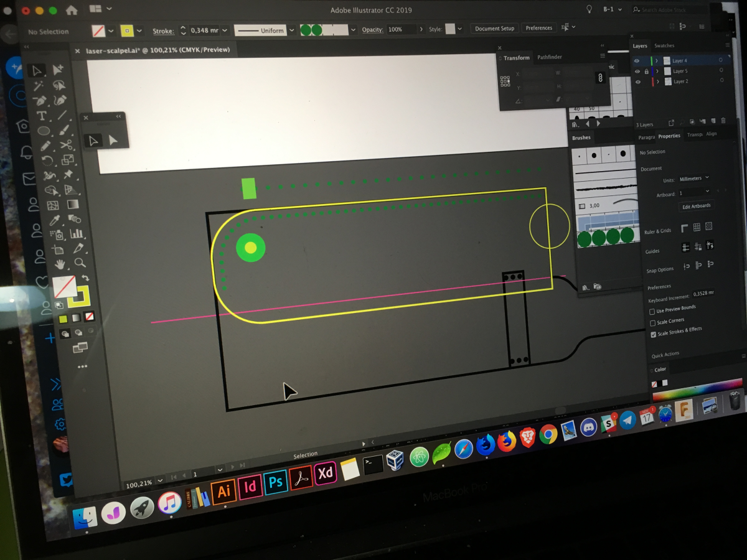Toggle visibility of Layer 2
This screenshot has height=560, width=747.
click(637, 82)
